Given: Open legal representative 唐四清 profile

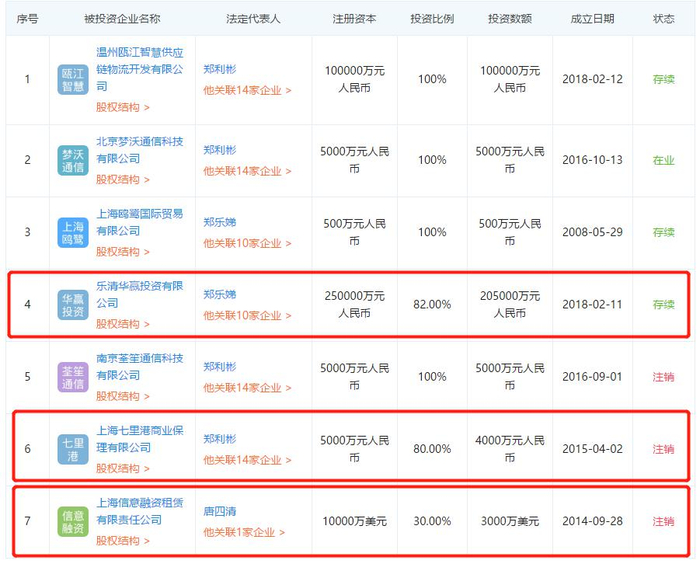Looking at the screenshot, I should point(220,511).
